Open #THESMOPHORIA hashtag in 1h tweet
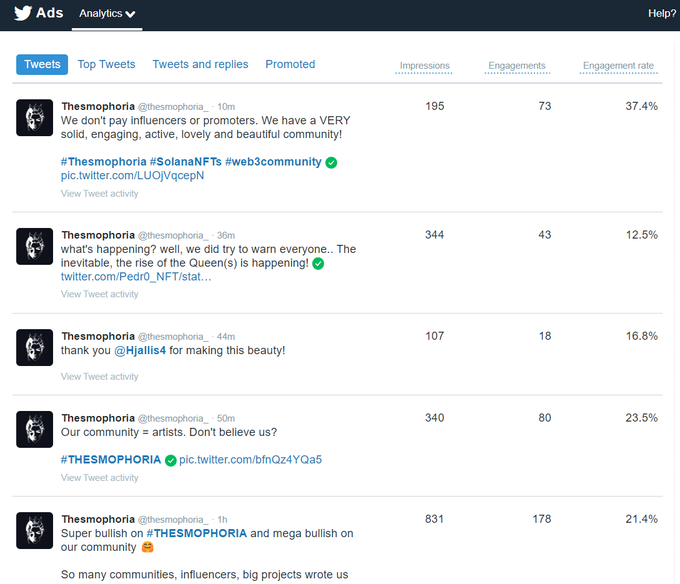Screen dimensions: 680x584 point(196,533)
